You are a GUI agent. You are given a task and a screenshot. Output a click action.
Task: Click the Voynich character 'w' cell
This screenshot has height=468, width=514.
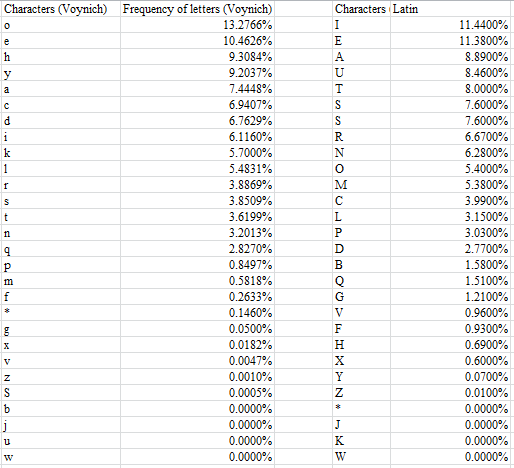tap(61, 457)
